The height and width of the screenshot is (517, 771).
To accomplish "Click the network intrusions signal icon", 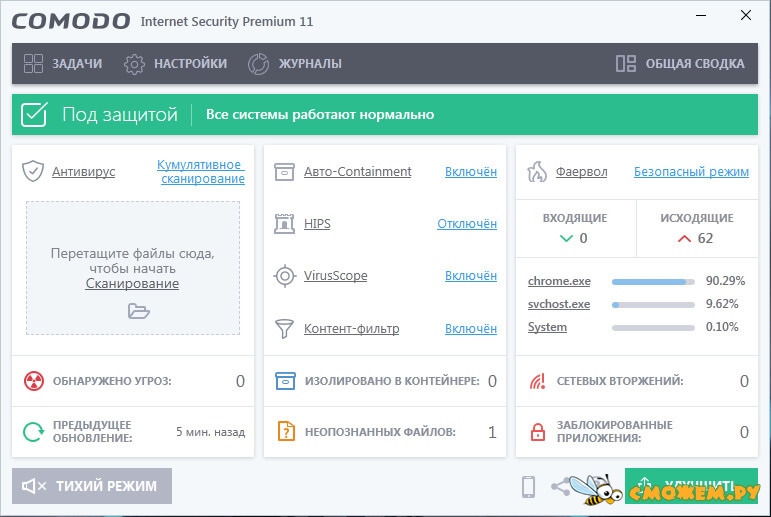I will (537, 381).
